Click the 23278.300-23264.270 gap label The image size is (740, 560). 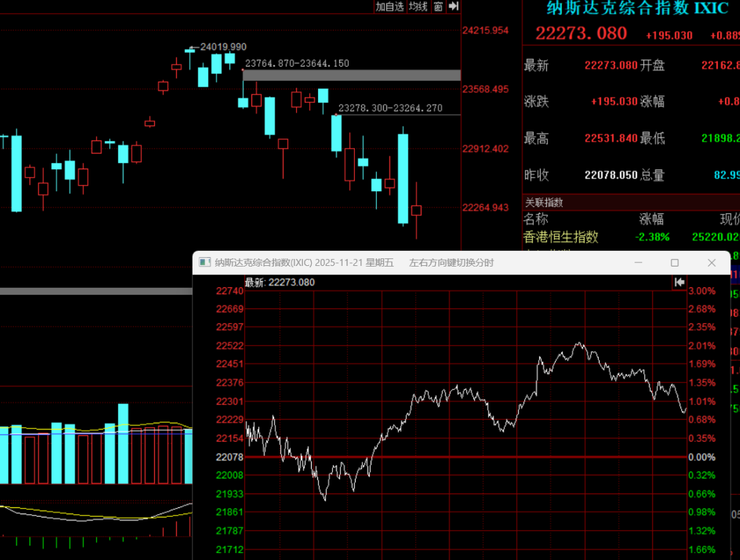click(x=391, y=108)
